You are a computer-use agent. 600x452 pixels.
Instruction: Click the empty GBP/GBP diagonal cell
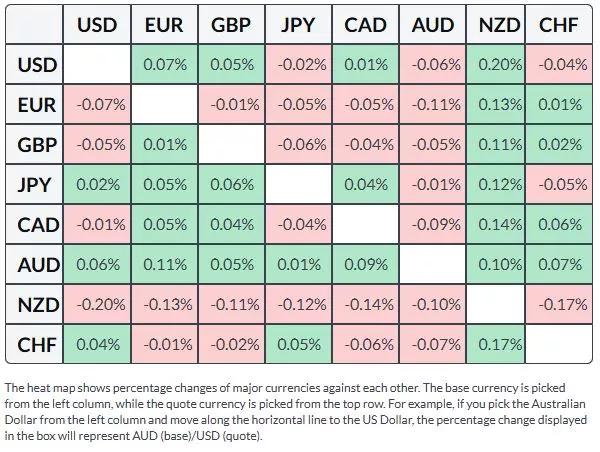pos(231,146)
